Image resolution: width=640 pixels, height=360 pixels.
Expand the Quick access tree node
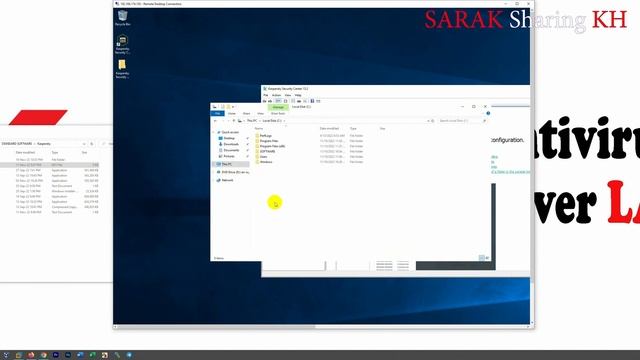[x=213, y=132]
